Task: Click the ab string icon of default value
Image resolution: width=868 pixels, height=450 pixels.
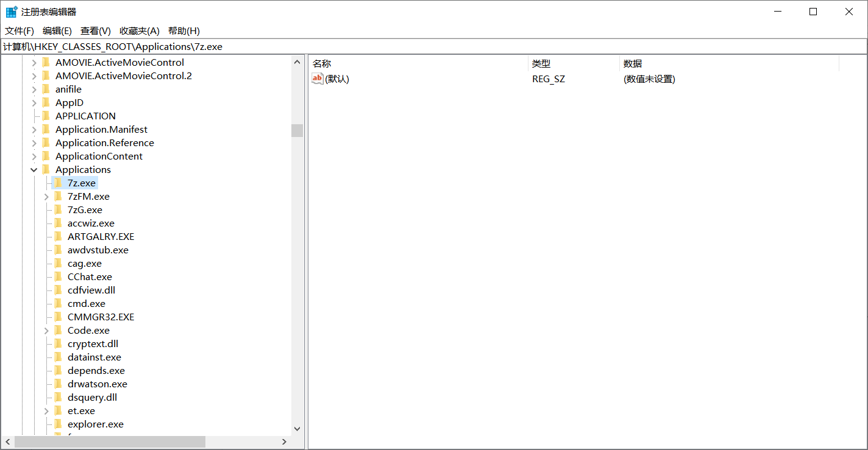Action: coord(317,79)
